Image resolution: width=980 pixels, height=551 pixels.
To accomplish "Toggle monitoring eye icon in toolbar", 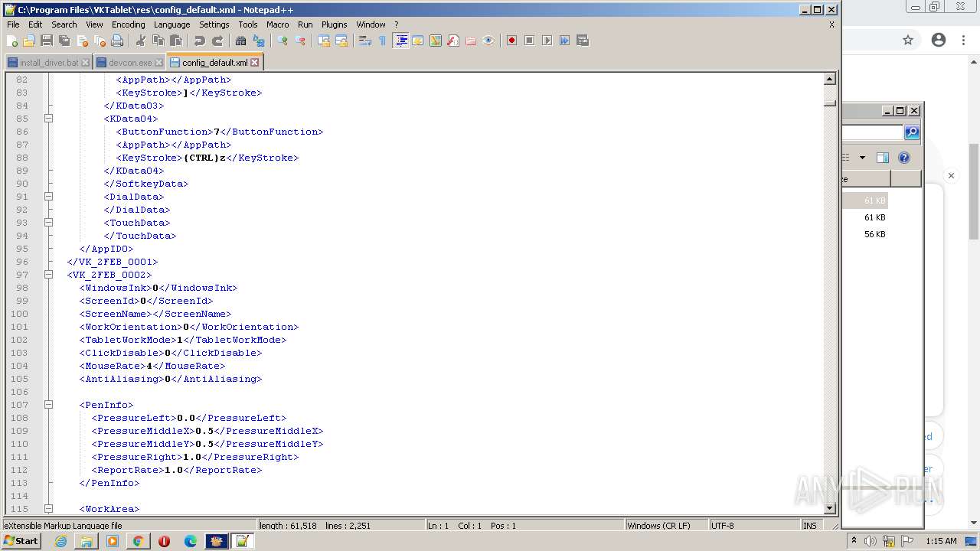I will point(488,41).
